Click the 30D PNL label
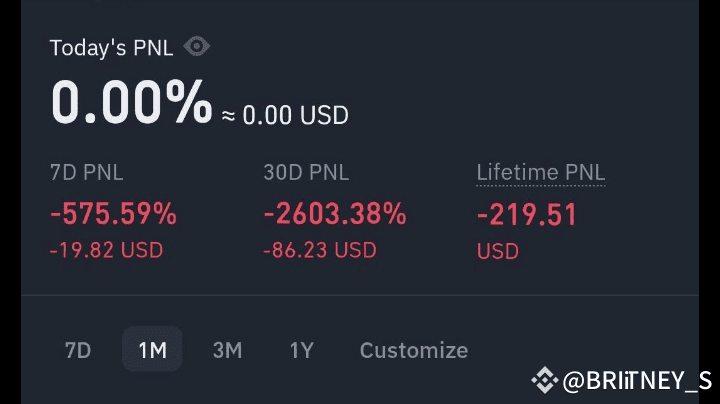The height and width of the screenshot is (404, 720). tap(306, 172)
